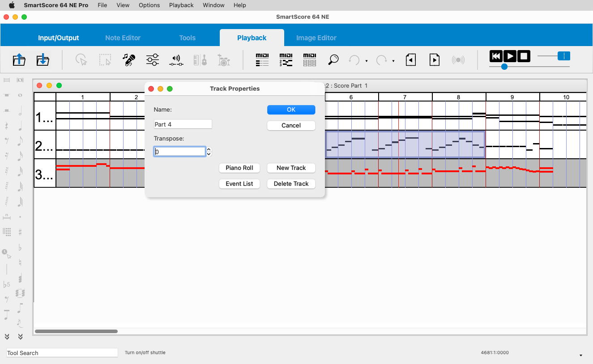This screenshot has width=593, height=364.
Task: Click the Open file icon in toolbar
Action: click(x=19, y=59)
